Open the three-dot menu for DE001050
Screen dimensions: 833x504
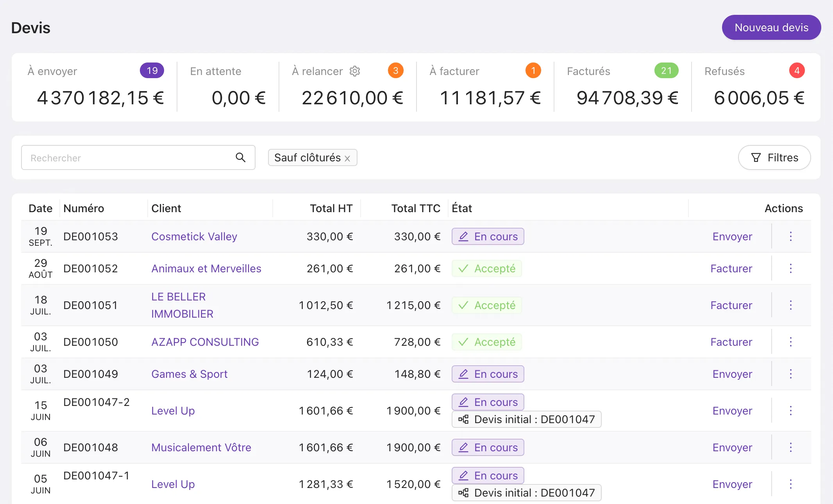click(x=791, y=342)
